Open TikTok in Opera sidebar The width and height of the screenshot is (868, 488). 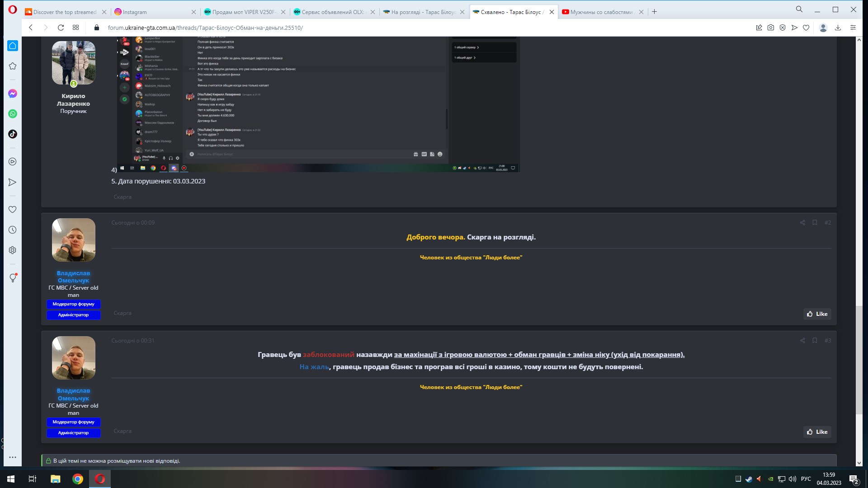click(13, 134)
